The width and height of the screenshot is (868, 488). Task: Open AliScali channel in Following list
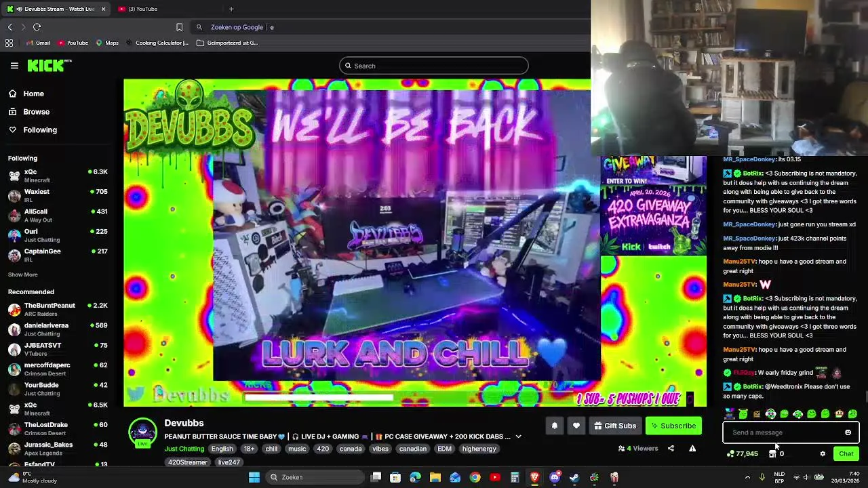point(58,216)
